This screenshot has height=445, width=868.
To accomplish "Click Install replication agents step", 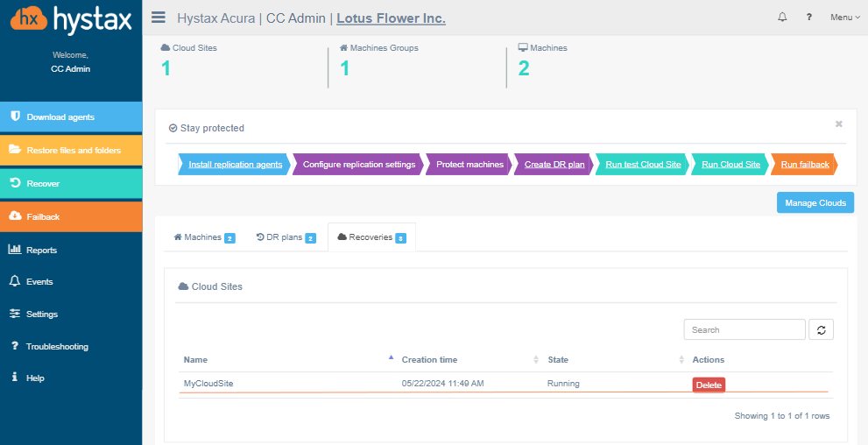I will tap(236, 165).
